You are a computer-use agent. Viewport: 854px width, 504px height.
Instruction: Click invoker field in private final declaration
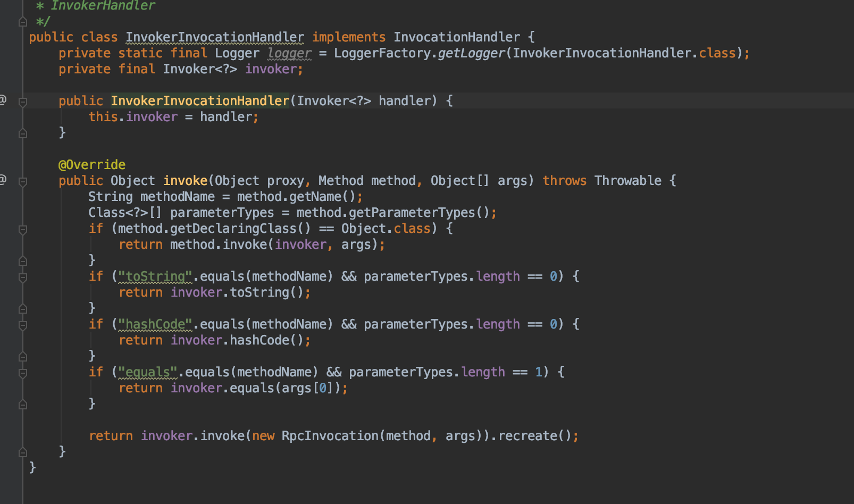pyautogui.click(x=271, y=69)
